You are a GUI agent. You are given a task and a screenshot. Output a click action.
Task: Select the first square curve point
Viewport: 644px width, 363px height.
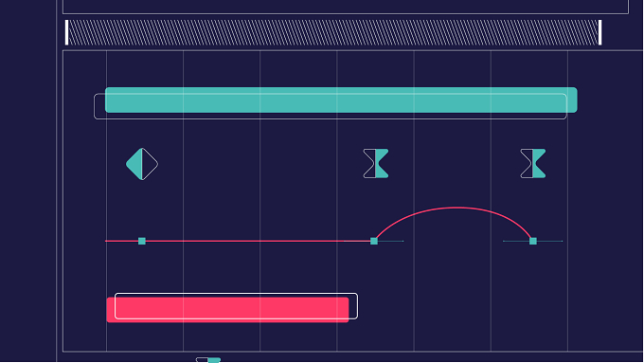pos(142,241)
